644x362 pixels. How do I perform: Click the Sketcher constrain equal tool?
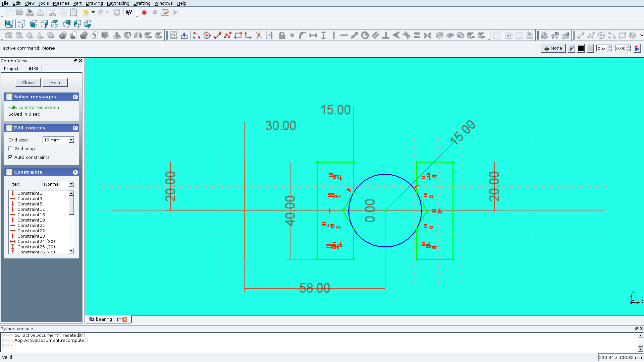[x=417, y=35]
